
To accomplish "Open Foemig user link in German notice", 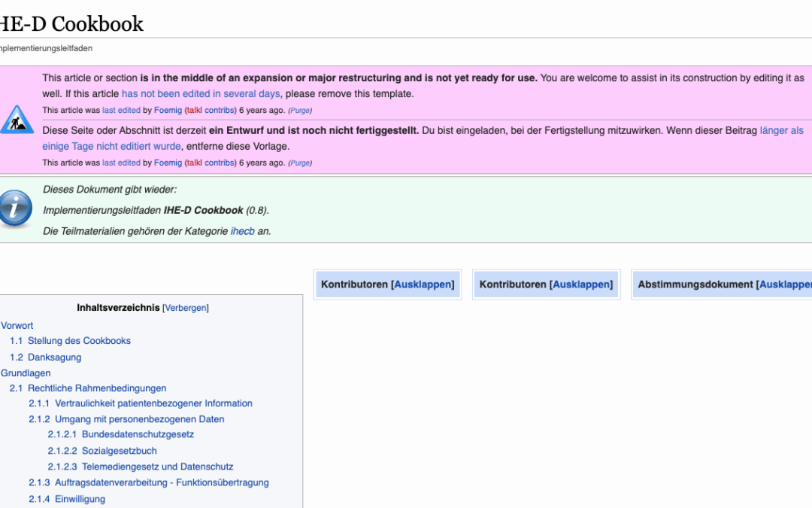I will [168, 163].
